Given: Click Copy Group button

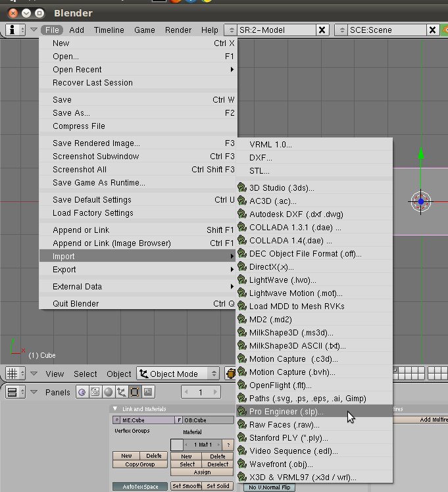Looking at the screenshot, I should [140, 464].
